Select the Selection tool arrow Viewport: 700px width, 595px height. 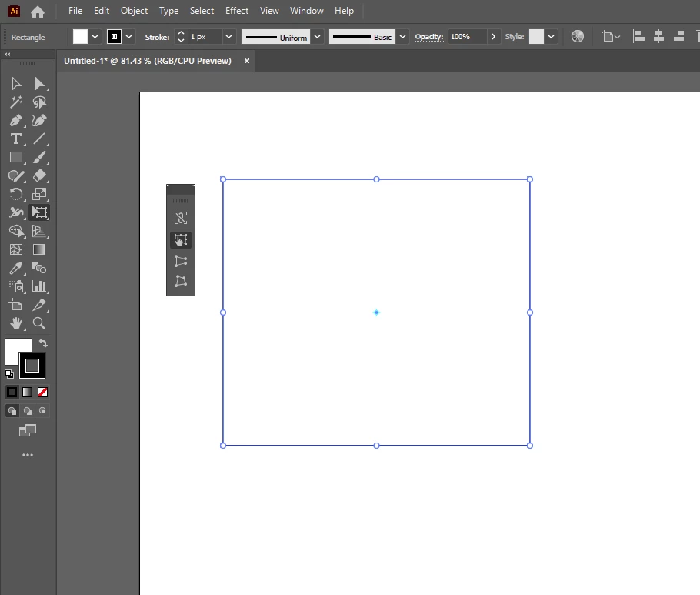16,84
